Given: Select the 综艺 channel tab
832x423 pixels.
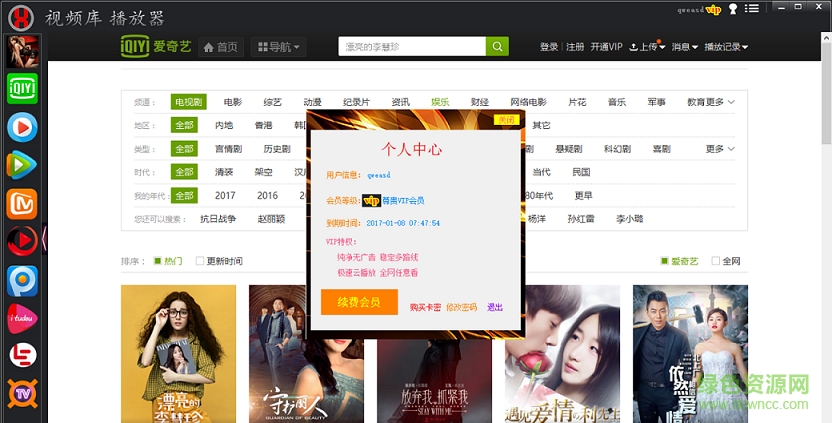Looking at the screenshot, I should click(272, 102).
